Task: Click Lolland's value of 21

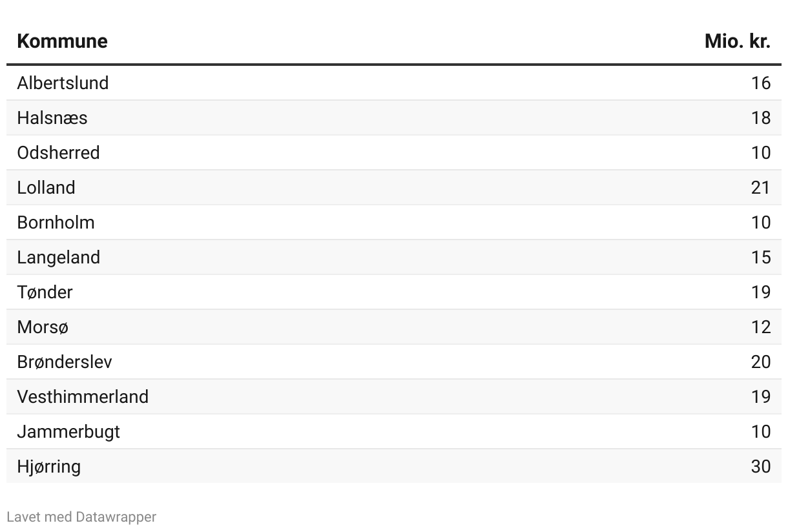Action: (x=761, y=187)
